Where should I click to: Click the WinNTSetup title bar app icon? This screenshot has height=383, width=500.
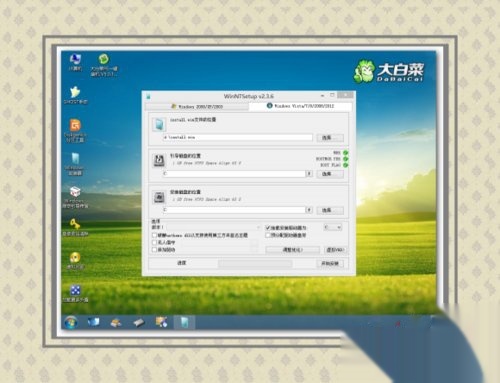tap(148, 96)
